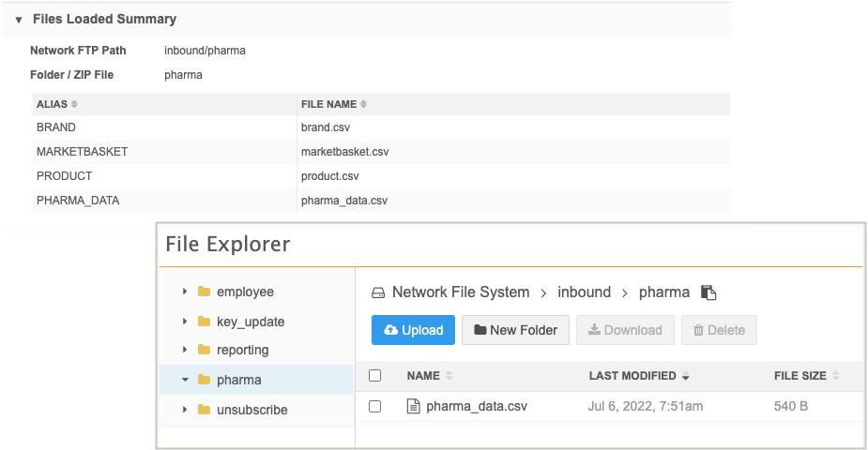Click the New Folder button
Image resolution: width=868 pixels, height=450 pixels.
pyautogui.click(x=515, y=330)
